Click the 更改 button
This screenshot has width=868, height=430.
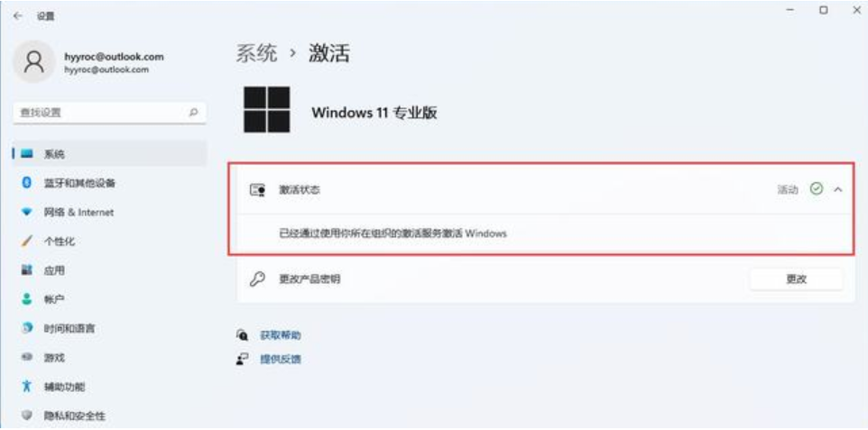pyautogui.click(x=796, y=279)
